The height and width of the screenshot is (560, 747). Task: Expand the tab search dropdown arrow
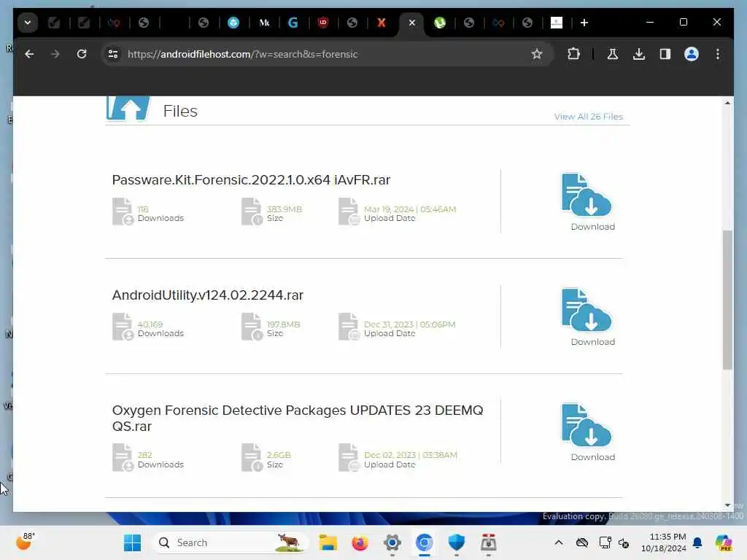(x=28, y=23)
